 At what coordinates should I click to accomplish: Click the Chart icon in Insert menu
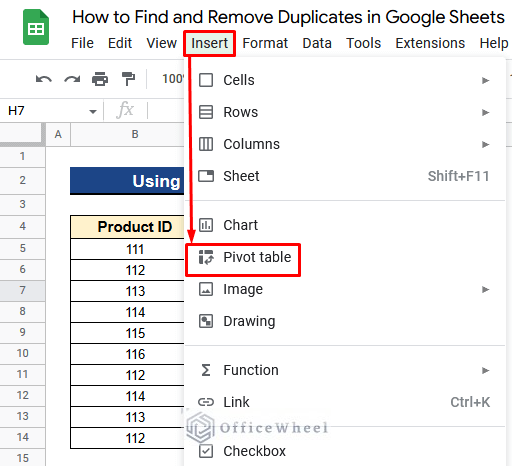coord(206,225)
